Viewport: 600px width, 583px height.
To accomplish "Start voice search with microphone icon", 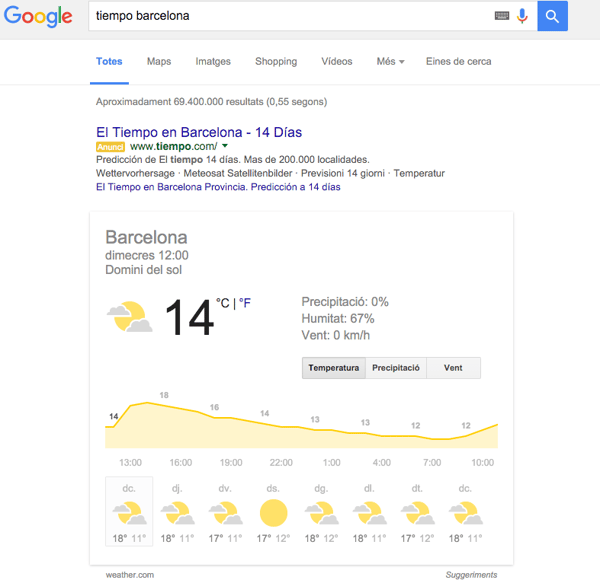I will (522, 16).
